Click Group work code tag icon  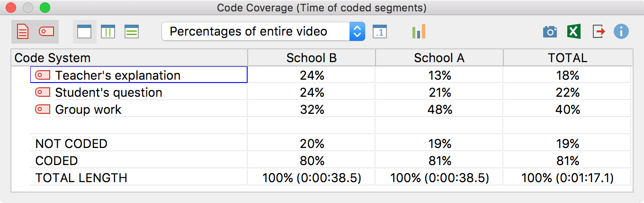click(x=43, y=109)
